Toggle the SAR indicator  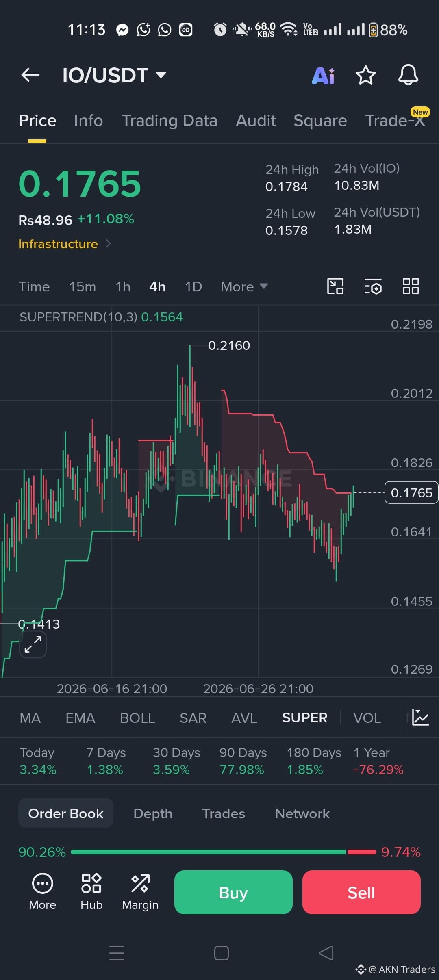pyautogui.click(x=193, y=718)
